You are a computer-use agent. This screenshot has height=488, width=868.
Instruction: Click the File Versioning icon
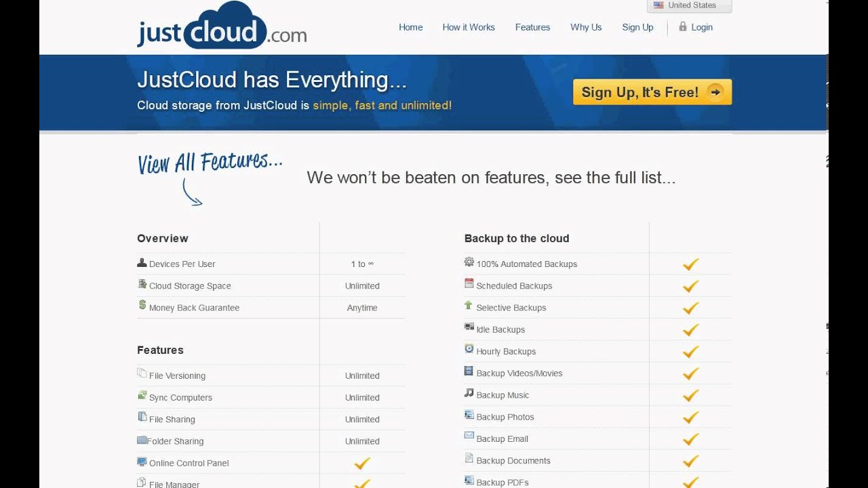[x=142, y=373]
